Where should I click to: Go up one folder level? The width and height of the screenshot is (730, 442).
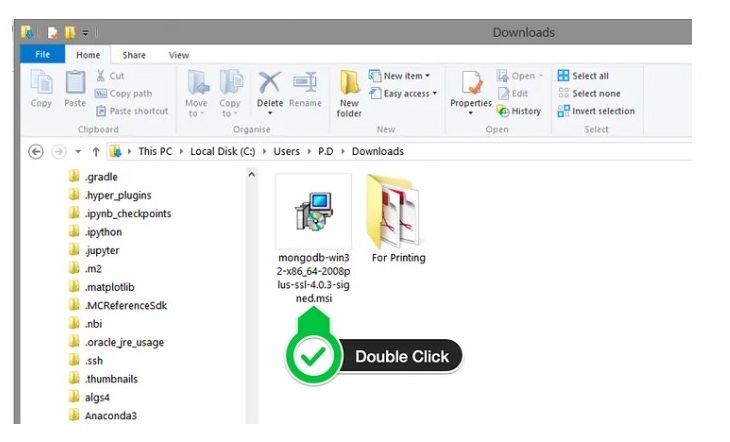[x=96, y=151]
